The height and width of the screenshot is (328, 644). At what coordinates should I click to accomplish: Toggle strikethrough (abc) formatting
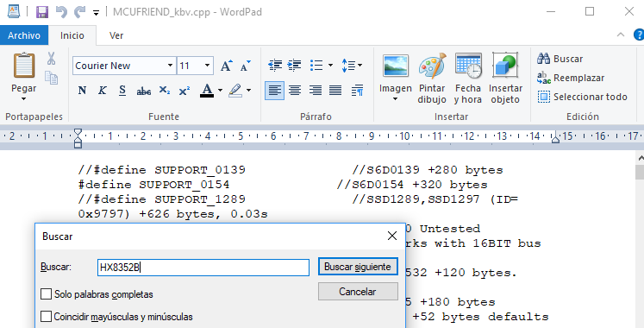pyautogui.click(x=144, y=91)
